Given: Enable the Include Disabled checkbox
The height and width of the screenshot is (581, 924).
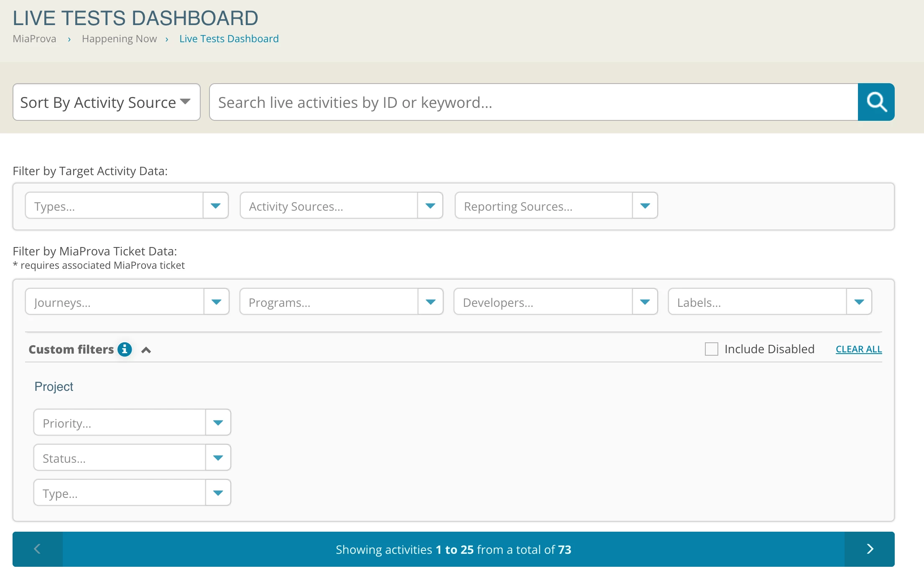Looking at the screenshot, I should [x=711, y=349].
